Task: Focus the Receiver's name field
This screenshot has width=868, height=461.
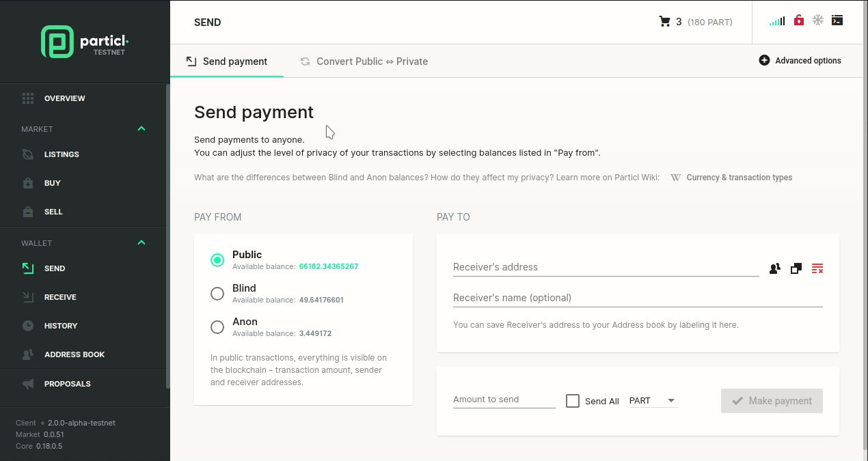Action: pos(638,298)
